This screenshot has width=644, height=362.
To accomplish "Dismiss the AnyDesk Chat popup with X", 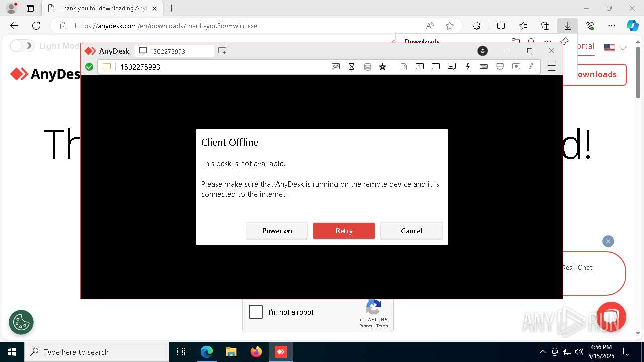I will [608, 241].
